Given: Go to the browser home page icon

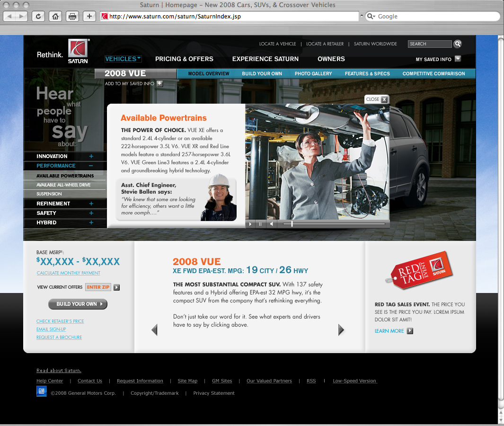Looking at the screenshot, I should [55, 17].
